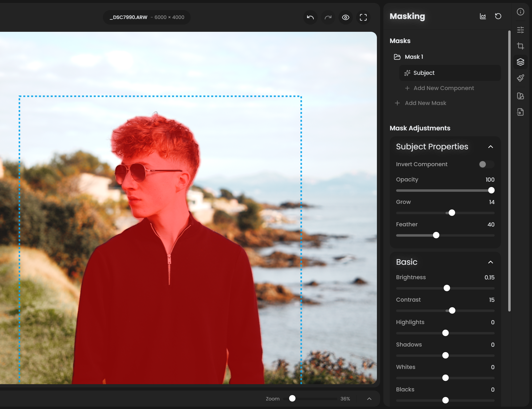Click the Undo arrow icon

310,17
